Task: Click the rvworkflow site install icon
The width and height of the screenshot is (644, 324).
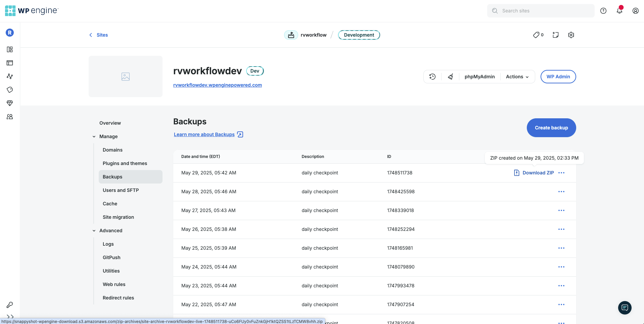Action: tap(291, 35)
